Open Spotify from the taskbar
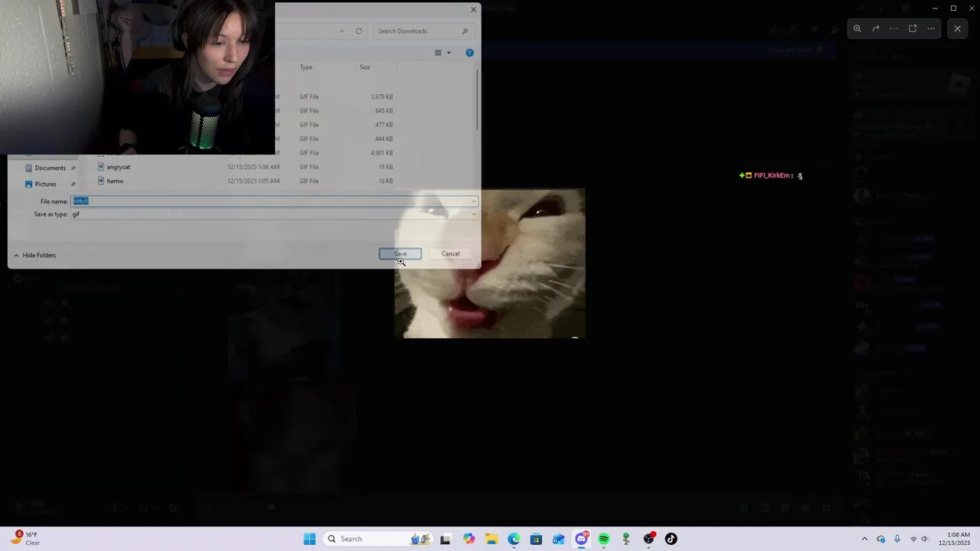Image resolution: width=980 pixels, height=551 pixels. [604, 539]
